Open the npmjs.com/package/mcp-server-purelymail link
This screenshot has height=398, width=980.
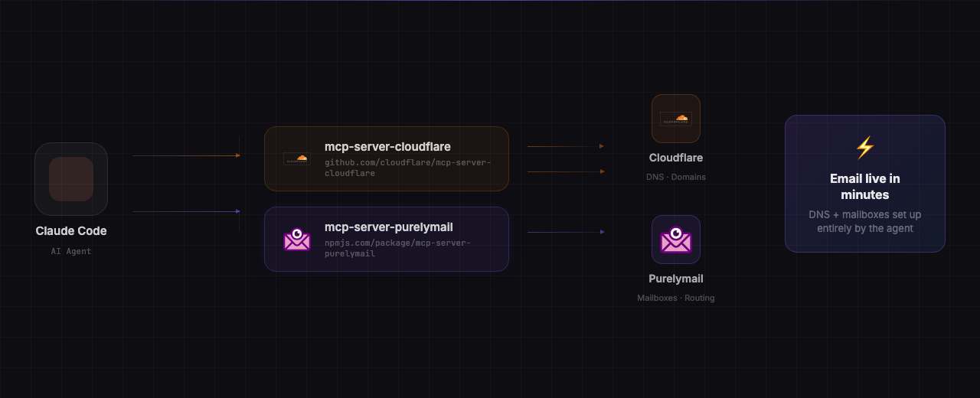398,248
